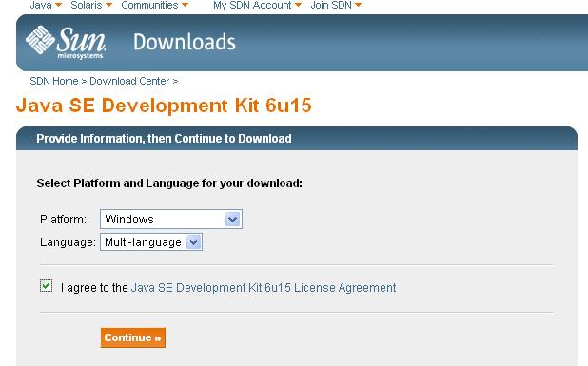The width and height of the screenshot is (588, 366).
Task: Go to the SDN Home breadcrumb link
Action: (x=54, y=81)
